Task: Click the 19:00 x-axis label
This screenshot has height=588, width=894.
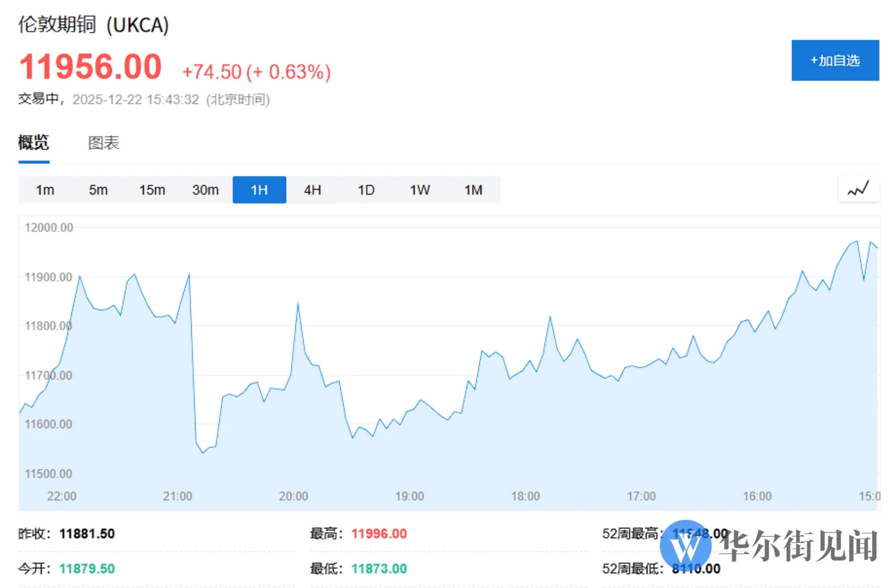Action: click(x=410, y=497)
